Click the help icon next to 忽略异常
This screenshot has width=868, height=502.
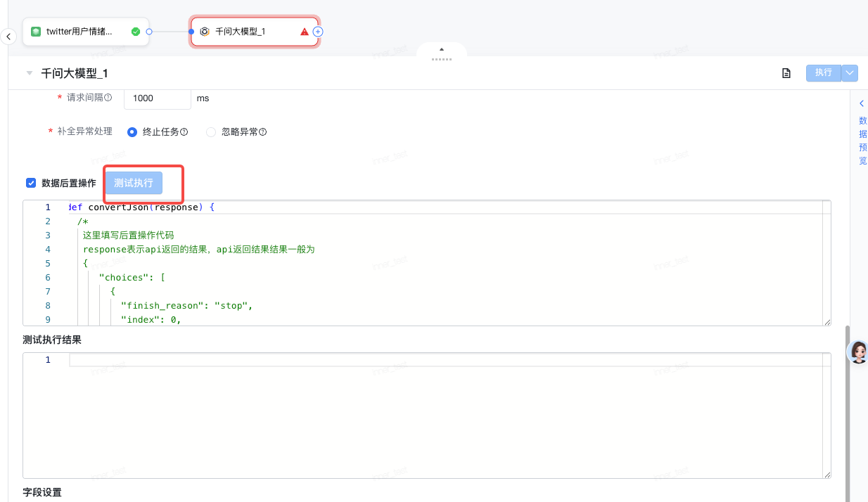[x=263, y=132]
